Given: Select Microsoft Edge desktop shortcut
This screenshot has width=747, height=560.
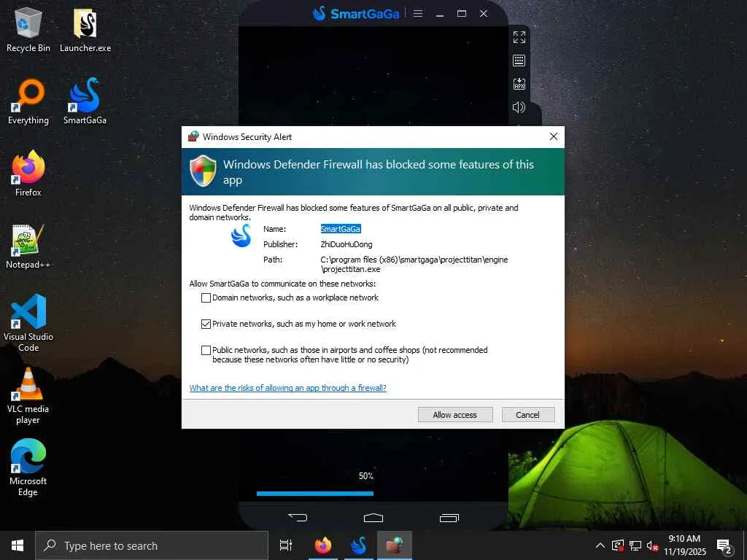Looking at the screenshot, I should coord(28,467).
